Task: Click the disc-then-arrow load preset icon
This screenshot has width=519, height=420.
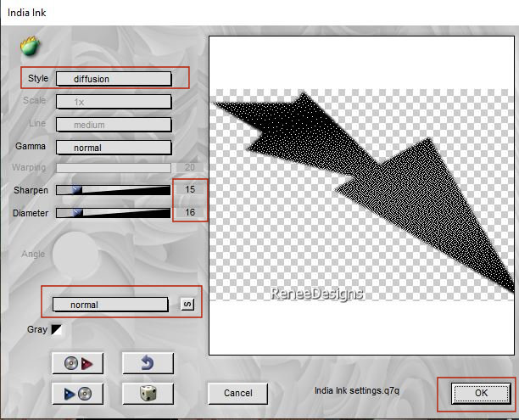Action: click(78, 363)
